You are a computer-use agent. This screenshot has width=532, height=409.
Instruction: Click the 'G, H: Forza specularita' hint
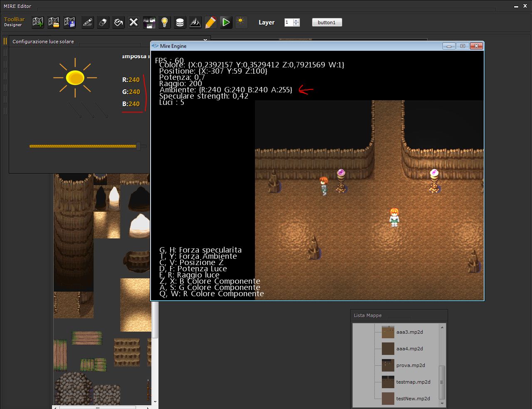point(200,250)
